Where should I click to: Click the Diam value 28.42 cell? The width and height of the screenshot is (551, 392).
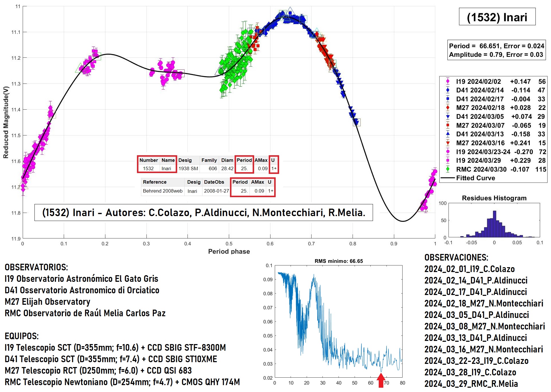227,168
